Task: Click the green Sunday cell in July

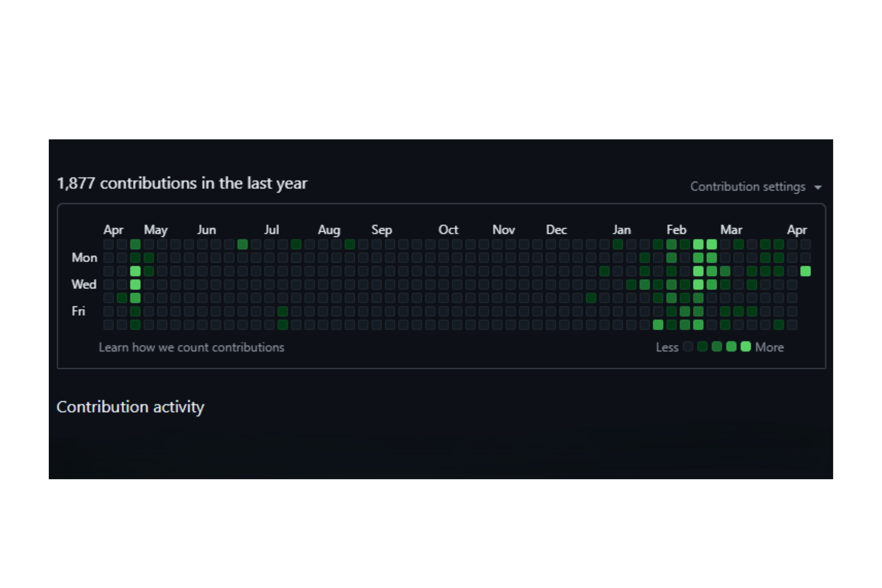Action: [296, 245]
